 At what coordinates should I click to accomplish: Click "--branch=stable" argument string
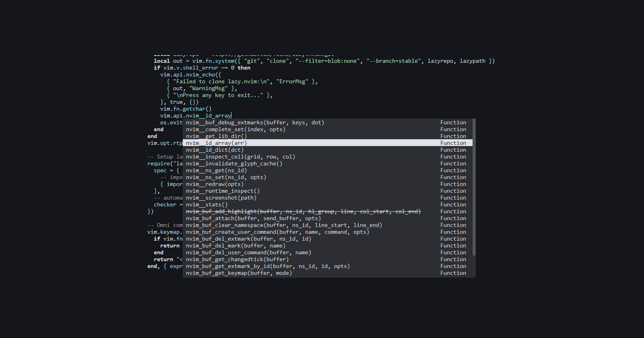point(394,61)
